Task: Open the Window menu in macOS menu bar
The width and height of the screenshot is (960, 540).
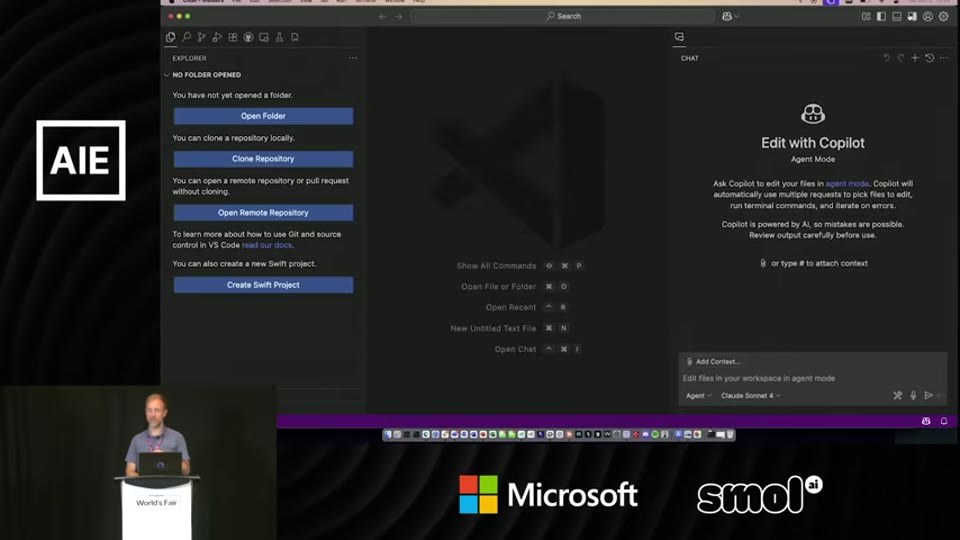Action: (x=394, y=1)
